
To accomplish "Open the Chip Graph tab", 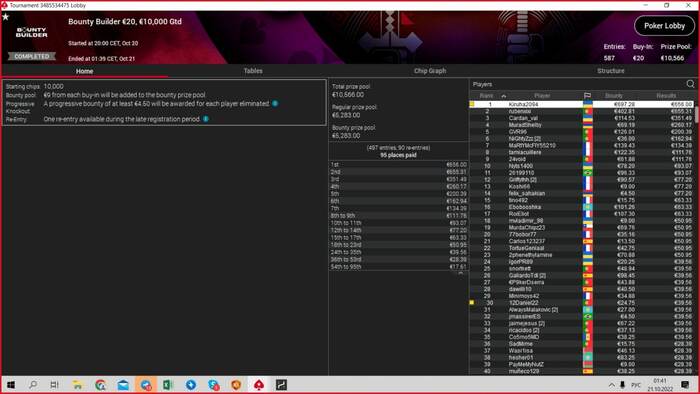I will coord(430,71).
